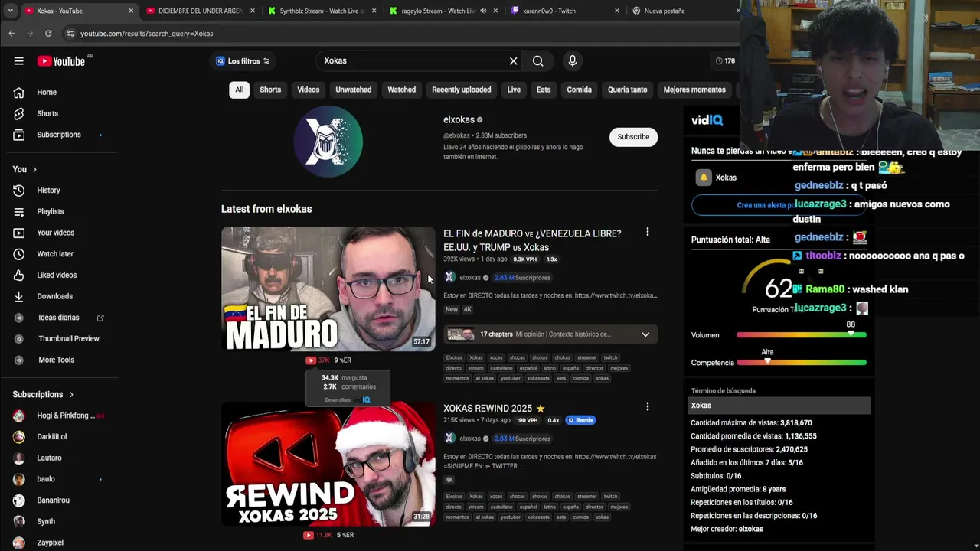Image resolution: width=980 pixels, height=551 pixels.
Task: Select the Live filter chip
Action: click(514, 90)
